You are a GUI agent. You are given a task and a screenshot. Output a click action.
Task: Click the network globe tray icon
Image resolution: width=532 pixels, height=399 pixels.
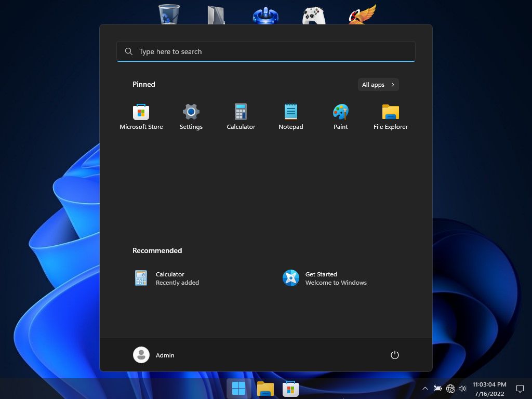pos(450,389)
